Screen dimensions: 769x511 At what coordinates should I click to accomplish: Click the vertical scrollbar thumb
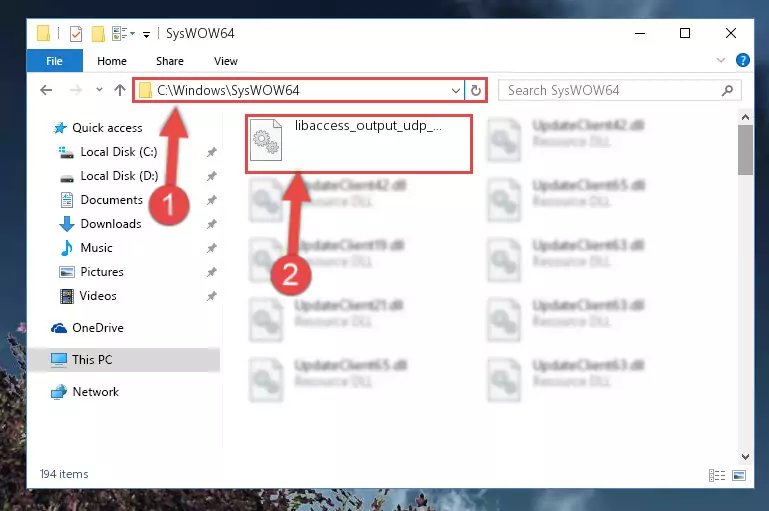tap(745, 150)
